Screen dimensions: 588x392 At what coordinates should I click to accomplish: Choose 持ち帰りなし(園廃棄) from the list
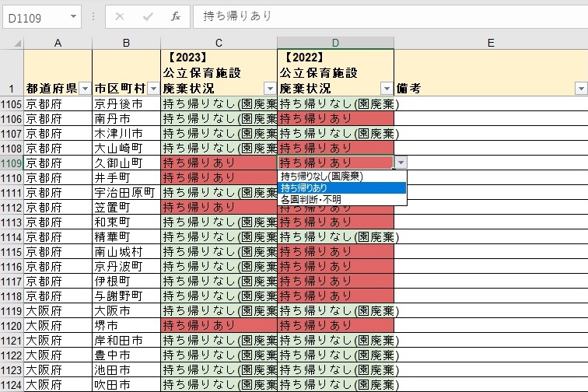tap(342, 177)
